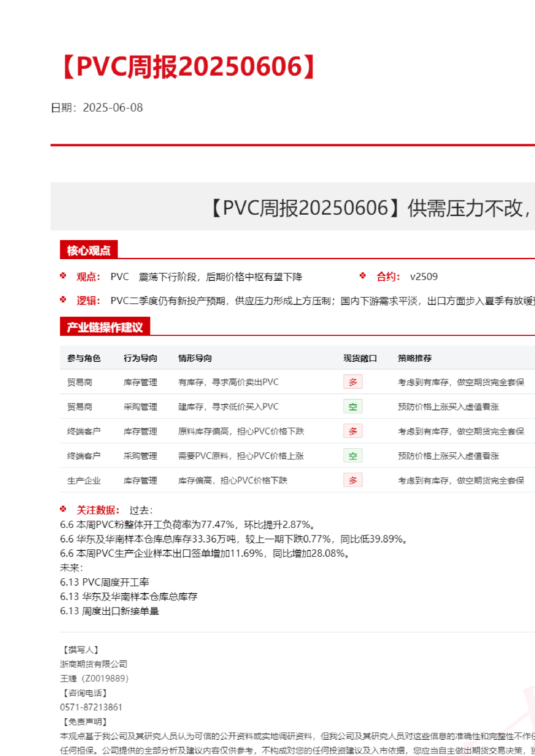This screenshot has height=756, width=535.
Task: Click the red bullet icon beside 观点
Action: [63, 276]
